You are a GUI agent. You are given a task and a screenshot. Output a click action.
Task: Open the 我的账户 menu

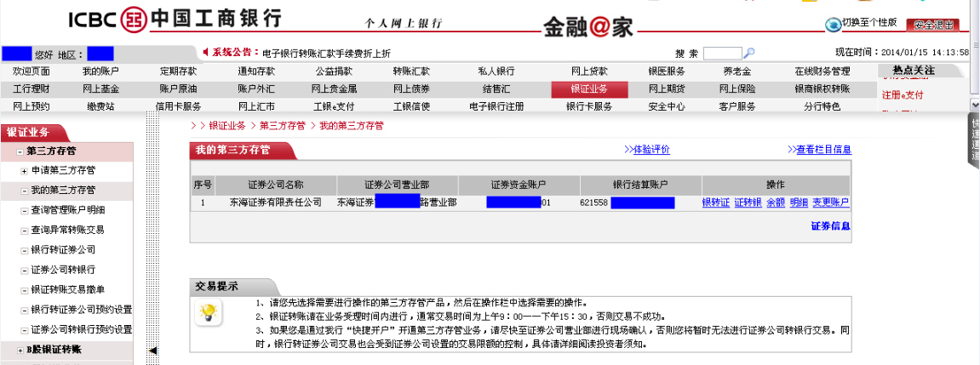pos(100,71)
